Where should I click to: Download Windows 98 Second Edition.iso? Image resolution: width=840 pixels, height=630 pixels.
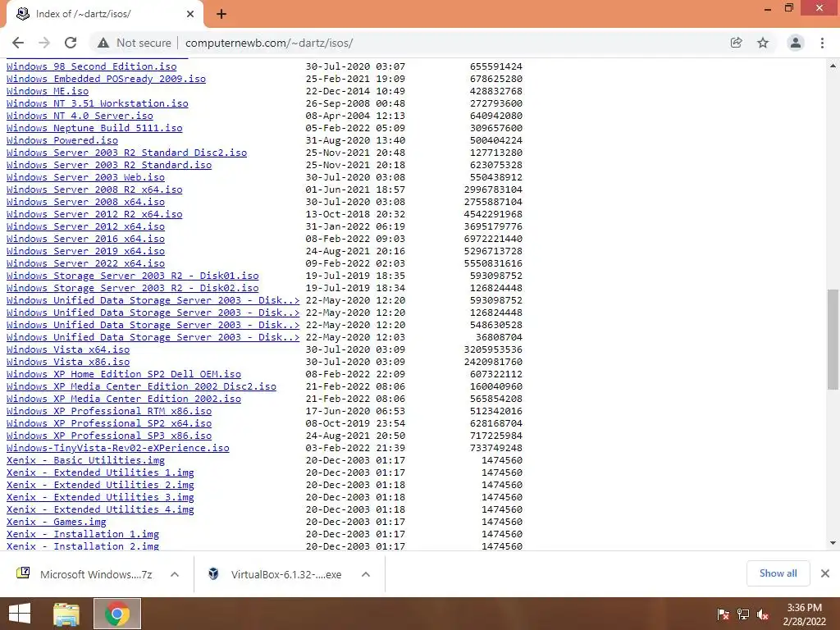[x=92, y=66]
